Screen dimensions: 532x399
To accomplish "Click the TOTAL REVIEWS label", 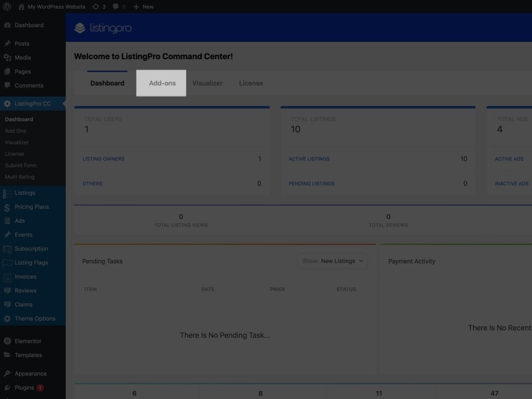I will point(389,225).
